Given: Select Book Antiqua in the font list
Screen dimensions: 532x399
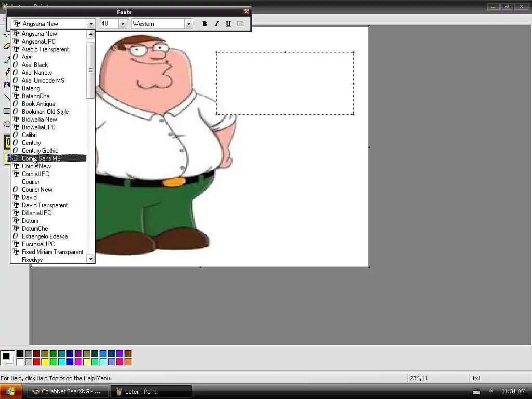Looking at the screenshot, I should click(x=48, y=104).
